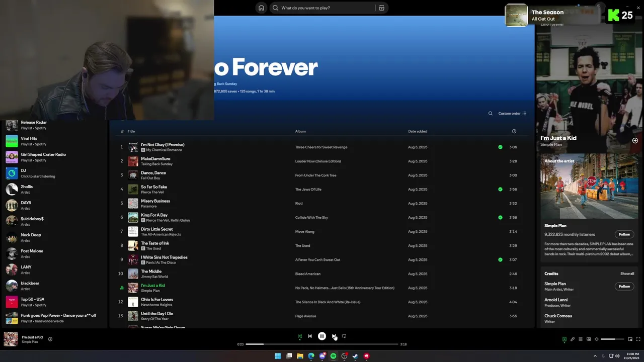Open File Explorer from taskbar

(300, 356)
